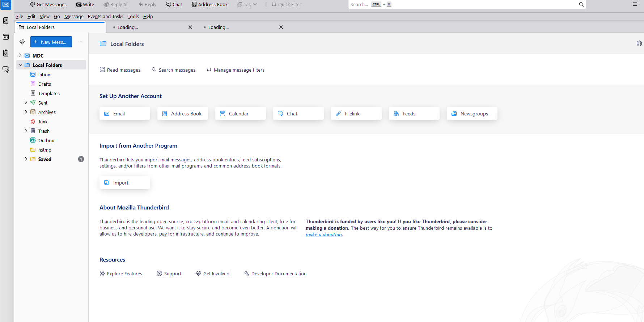Screen dimensions: 644x322
Task: Set up a Chat account card
Action: point(298,114)
